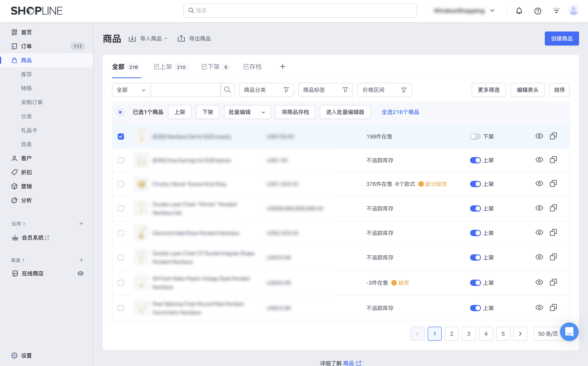Go to the next page arrow
This screenshot has width=588, height=366.
520,334
